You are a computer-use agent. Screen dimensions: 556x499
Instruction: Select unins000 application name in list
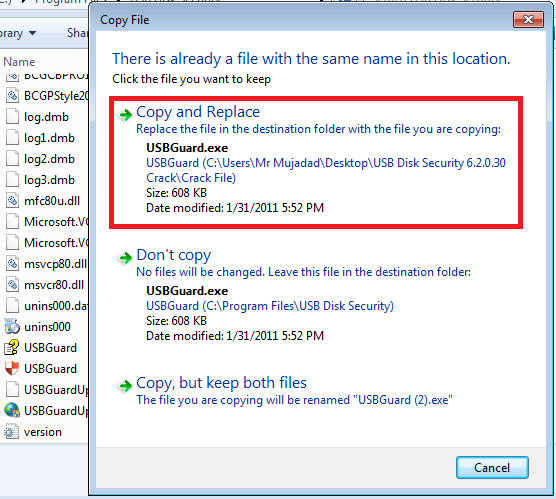(x=47, y=327)
